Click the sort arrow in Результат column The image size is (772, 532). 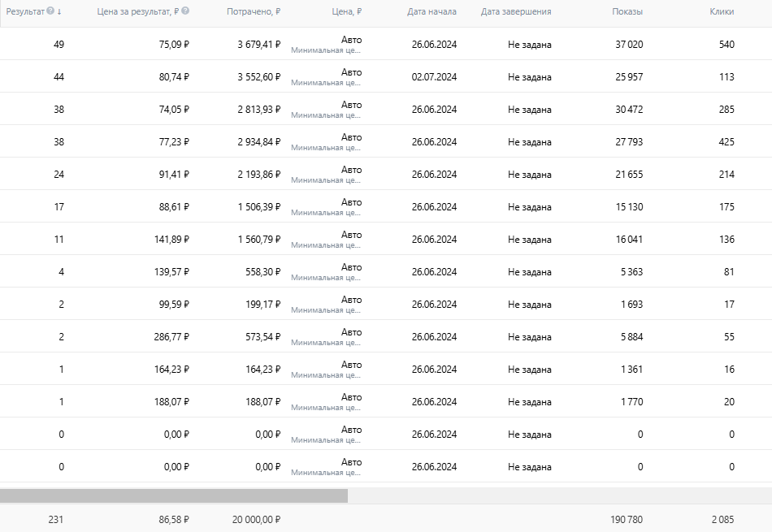59,11
